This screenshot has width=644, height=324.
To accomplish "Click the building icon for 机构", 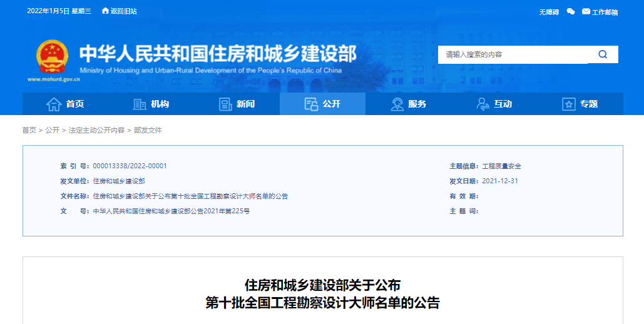I will coord(140,104).
